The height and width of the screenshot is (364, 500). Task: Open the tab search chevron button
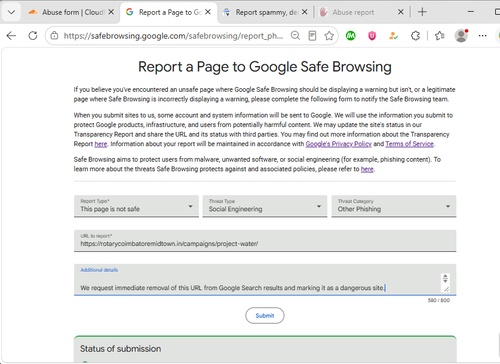point(11,12)
